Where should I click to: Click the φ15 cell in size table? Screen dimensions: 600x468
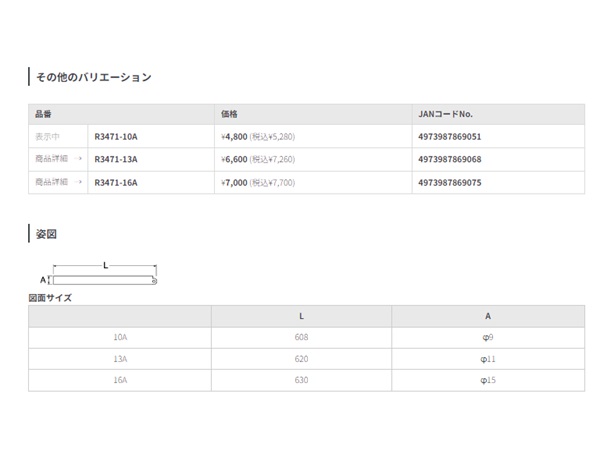coord(488,380)
